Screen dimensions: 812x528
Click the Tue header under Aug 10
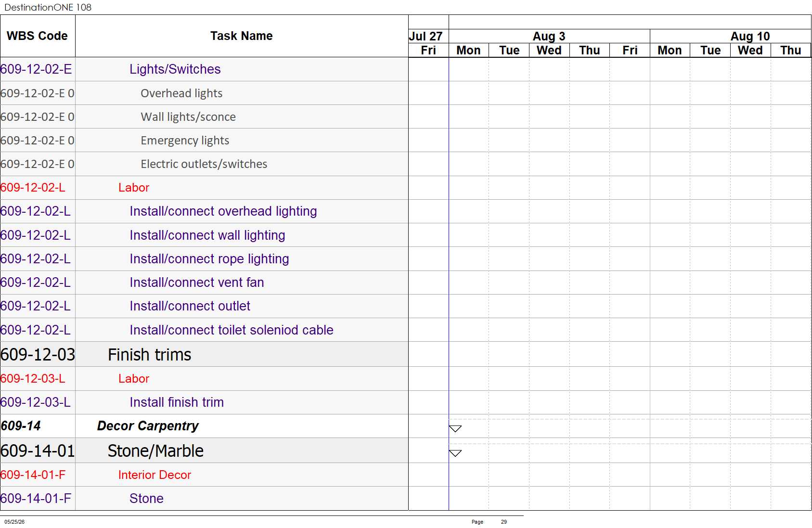[710, 51]
